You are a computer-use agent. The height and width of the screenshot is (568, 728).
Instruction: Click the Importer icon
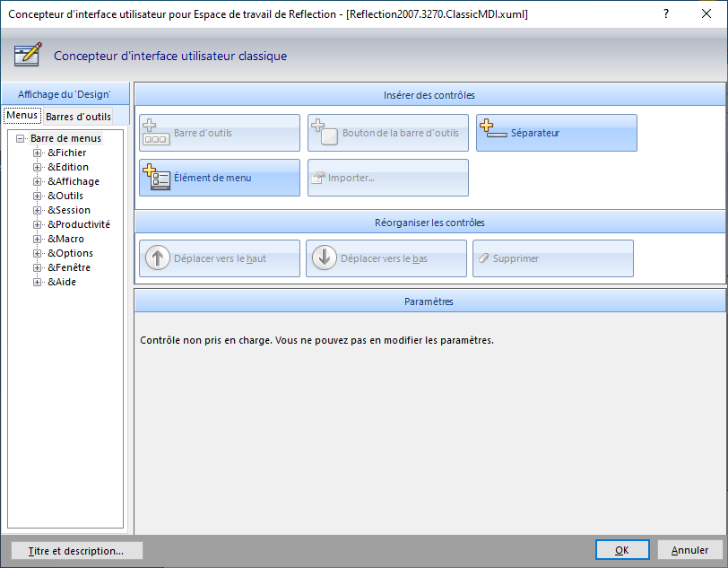tap(318, 178)
